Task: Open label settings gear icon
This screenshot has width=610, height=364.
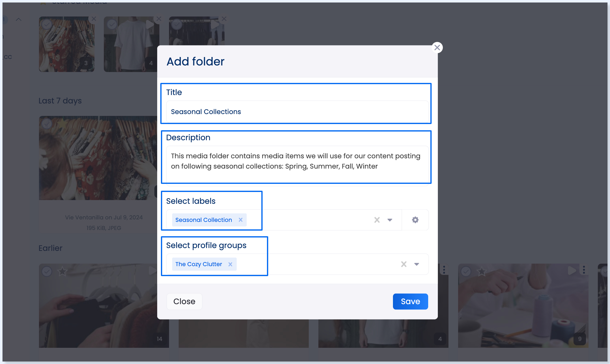Action: pyautogui.click(x=415, y=220)
